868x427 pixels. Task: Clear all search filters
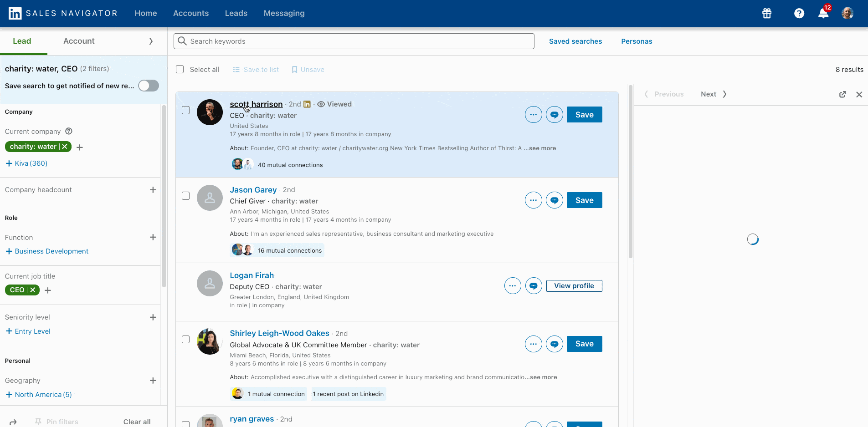[137, 422]
